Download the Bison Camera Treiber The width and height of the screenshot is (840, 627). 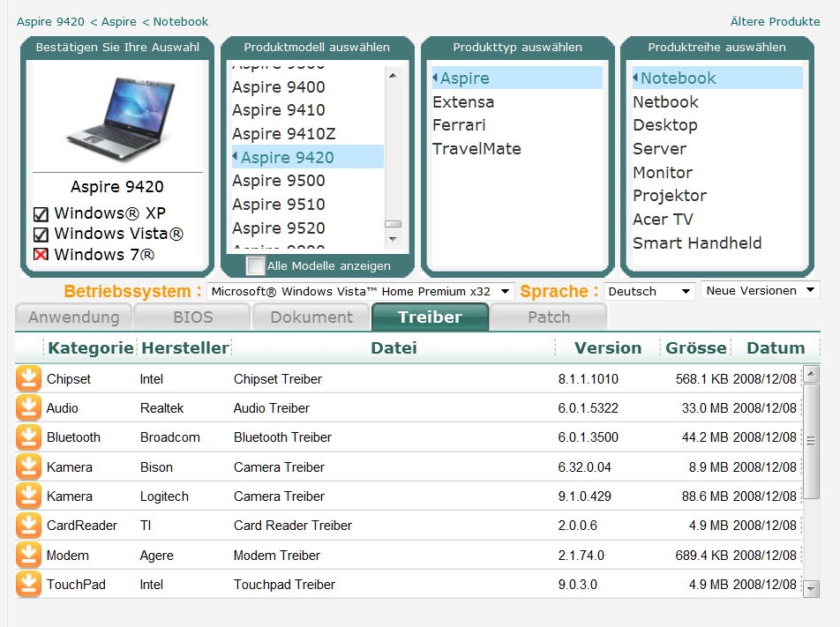point(28,467)
